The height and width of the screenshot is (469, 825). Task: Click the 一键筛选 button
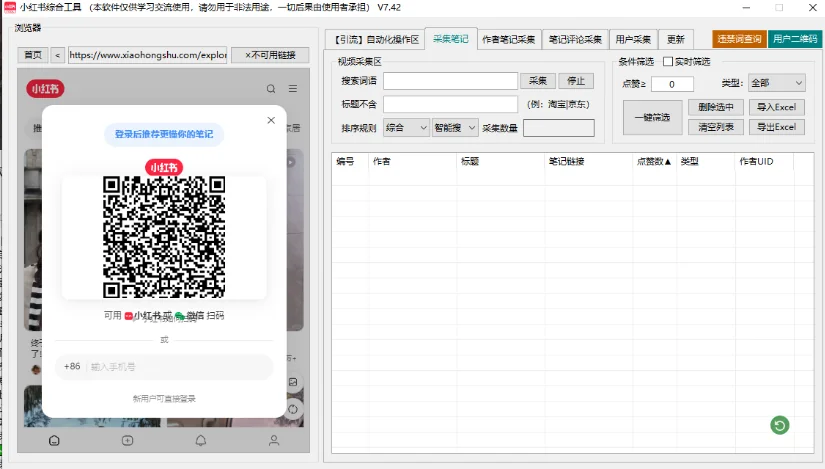(x=652, y=117)
